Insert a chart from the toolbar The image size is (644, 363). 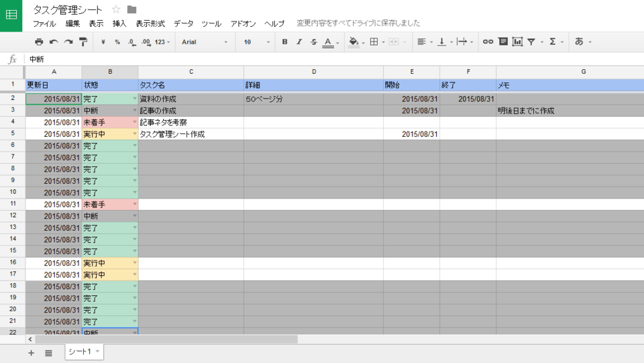click(517, 42)
